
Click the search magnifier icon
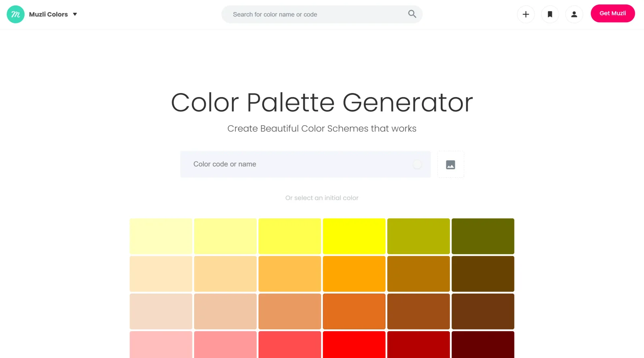point(412,14)
